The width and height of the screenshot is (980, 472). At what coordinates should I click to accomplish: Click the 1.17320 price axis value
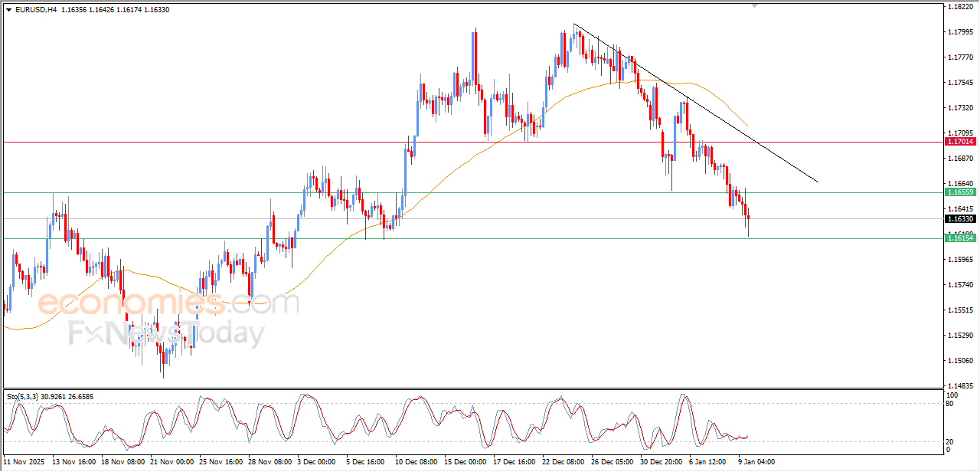pyautogui.click(x=960, y=107)
